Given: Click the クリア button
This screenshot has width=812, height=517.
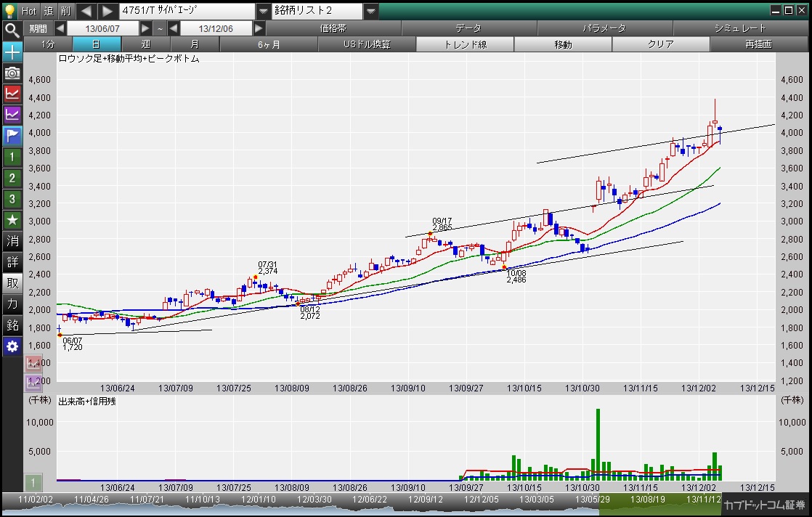Looking at the screenshot, I should click(660, 44).
